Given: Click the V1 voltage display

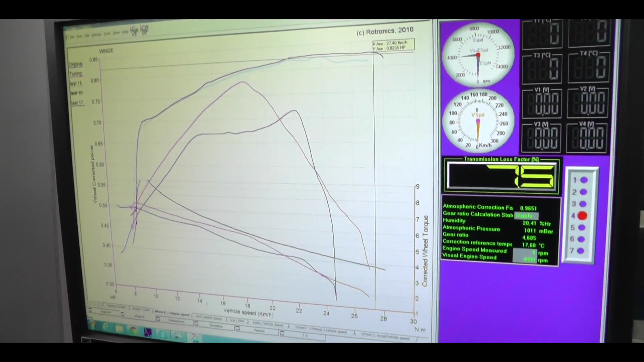Looking at the screenshot, I should (x=542, y=103).
